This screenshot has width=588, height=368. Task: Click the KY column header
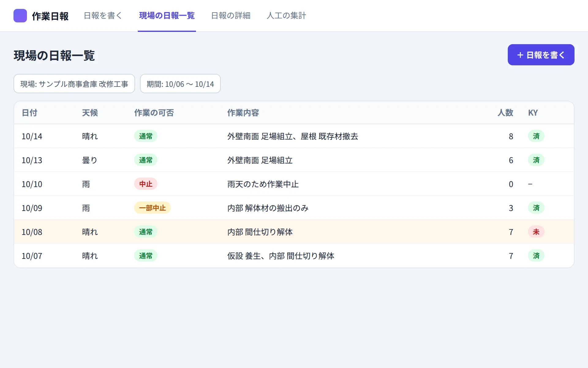pos(533,113)
